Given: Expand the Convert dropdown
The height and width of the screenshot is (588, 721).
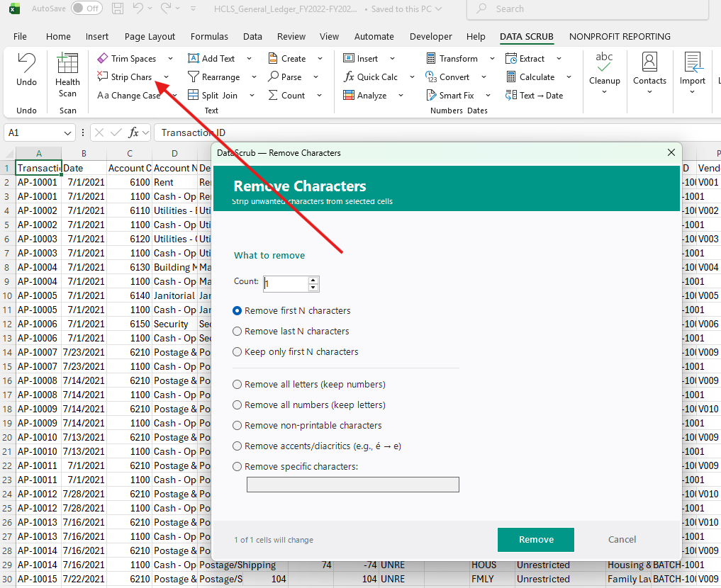Looking at the screenshot, I should [484, 77].
